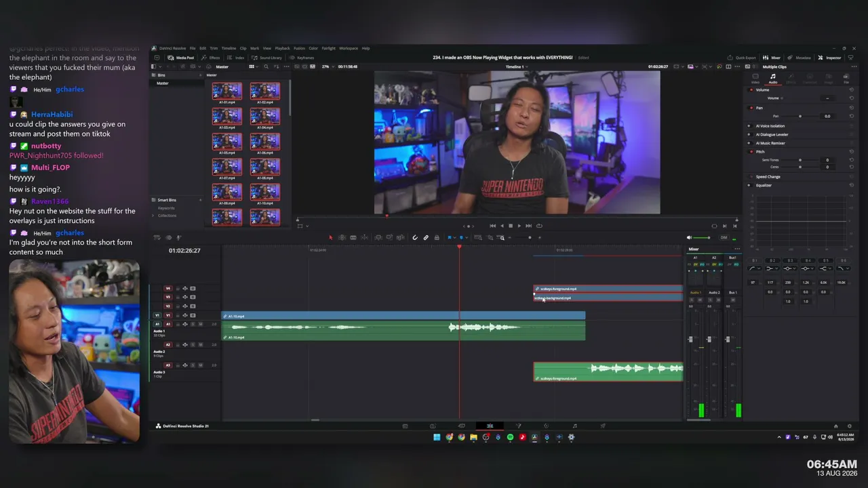Enable the AI Dialogue Leveler switch
This screenshot has width=868, height=488.
tap(749, 134)
